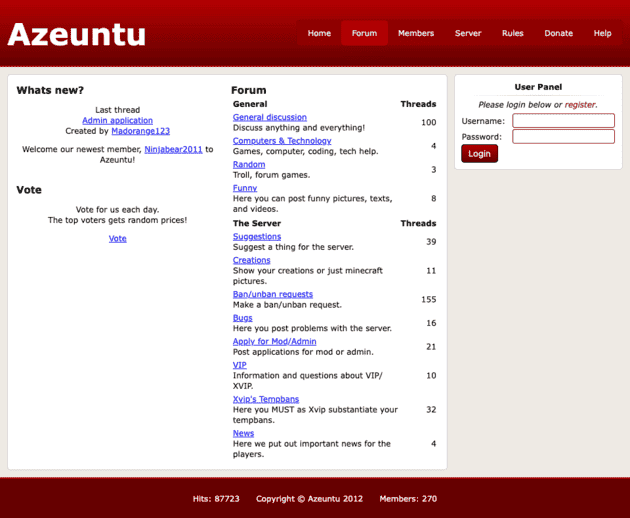Open the Ban/unban requests forum

click(x=273, y=294)
